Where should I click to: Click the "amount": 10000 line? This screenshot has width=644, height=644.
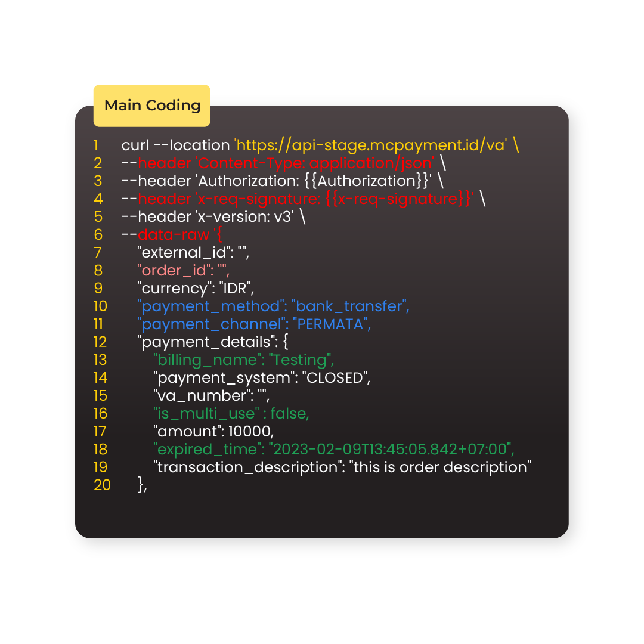(213, 432)
